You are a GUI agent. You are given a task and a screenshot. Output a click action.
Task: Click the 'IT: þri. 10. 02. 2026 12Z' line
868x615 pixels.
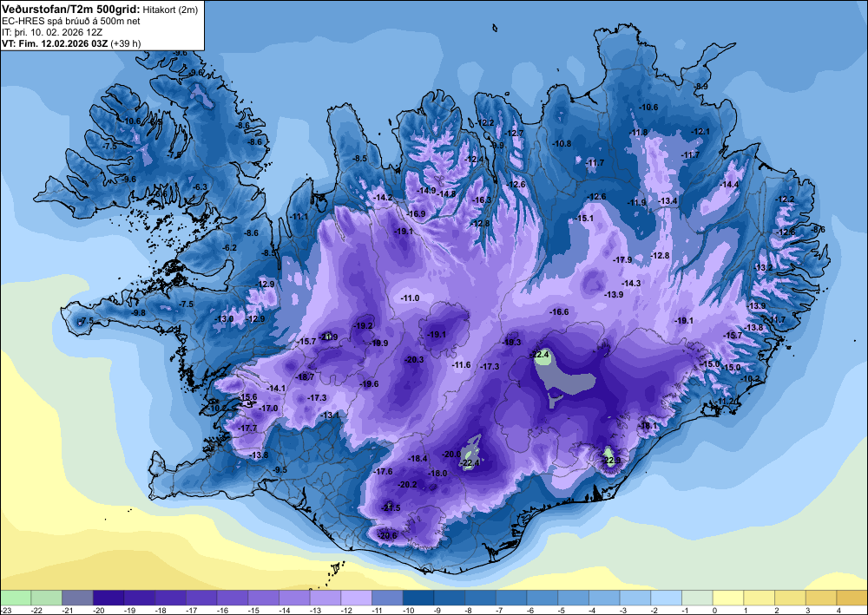click(52, 32)
